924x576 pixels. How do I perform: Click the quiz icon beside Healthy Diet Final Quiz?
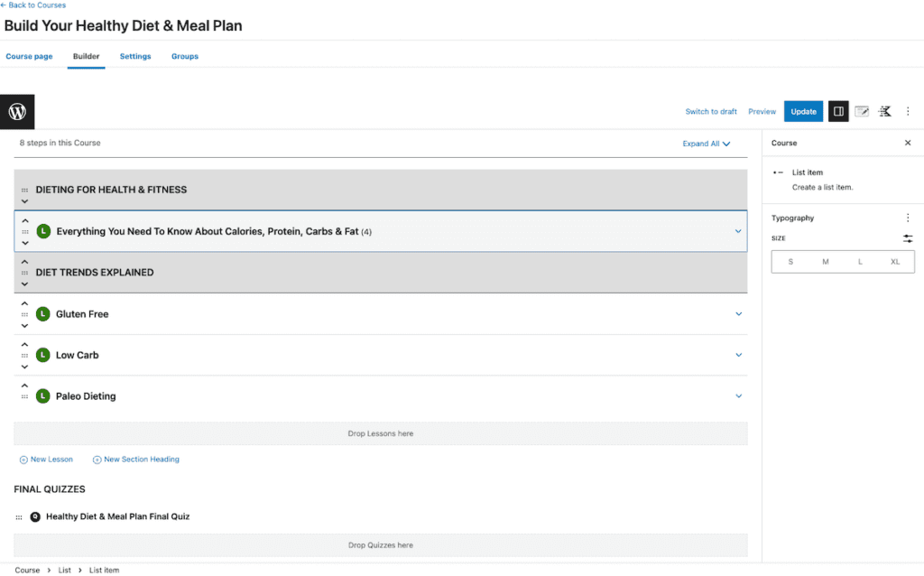coord(36,517)
